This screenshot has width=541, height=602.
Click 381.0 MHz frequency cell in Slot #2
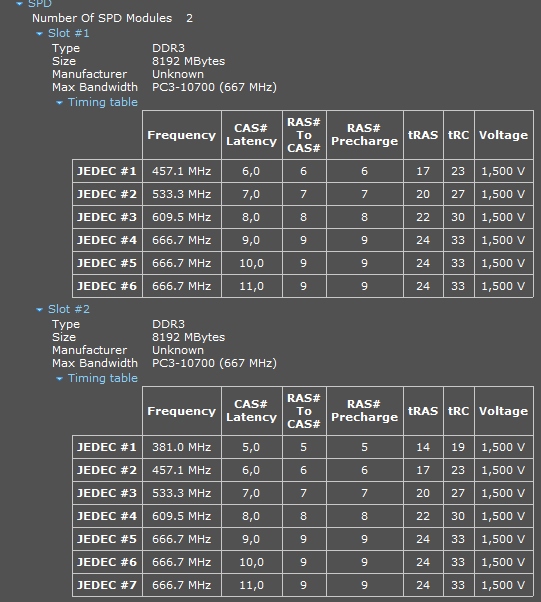click(182, 447)
